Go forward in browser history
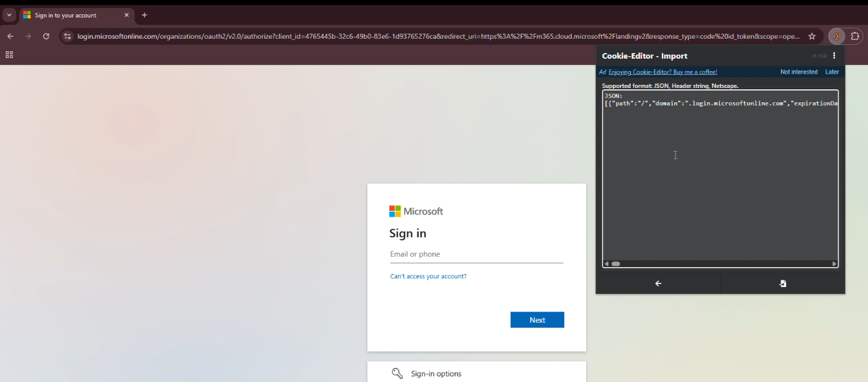The height and width of the screenshot is (382, 868). click(28, 36)
